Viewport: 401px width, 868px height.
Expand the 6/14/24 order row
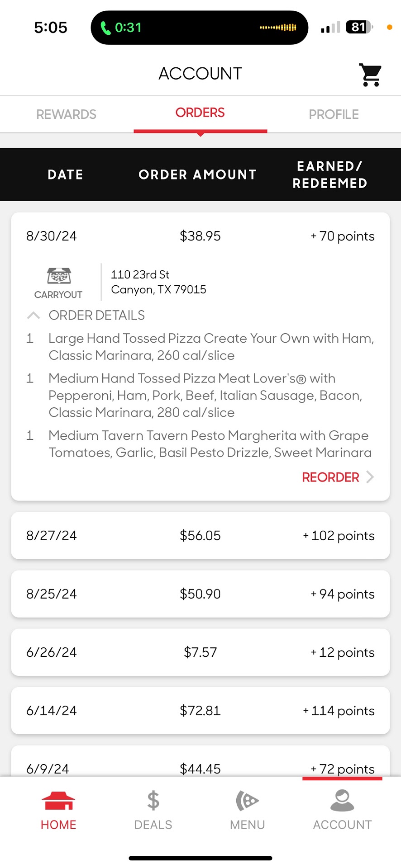200,711
